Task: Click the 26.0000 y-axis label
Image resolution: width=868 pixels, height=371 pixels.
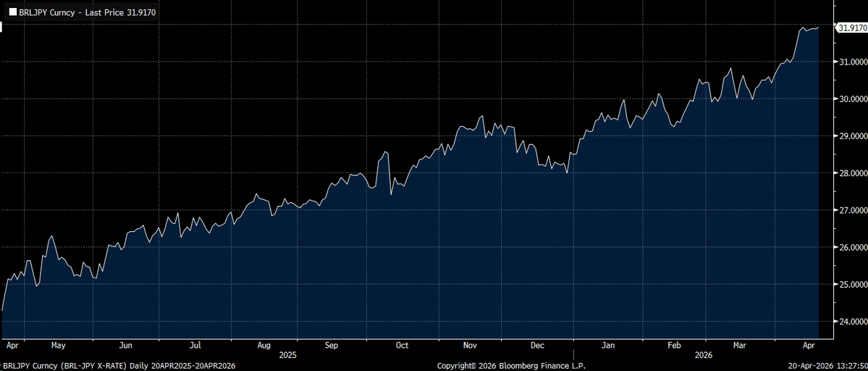Action: [x=853, y=248]
